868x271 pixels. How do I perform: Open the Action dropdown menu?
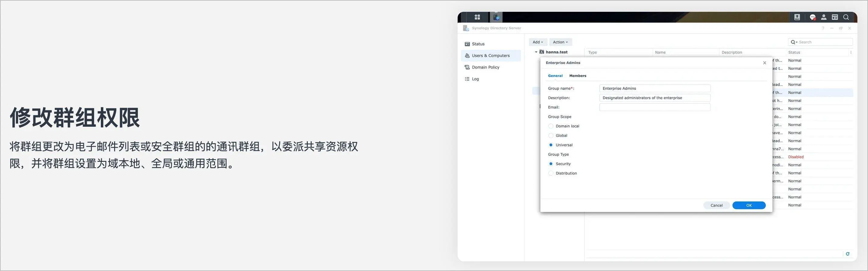(560, 42)
